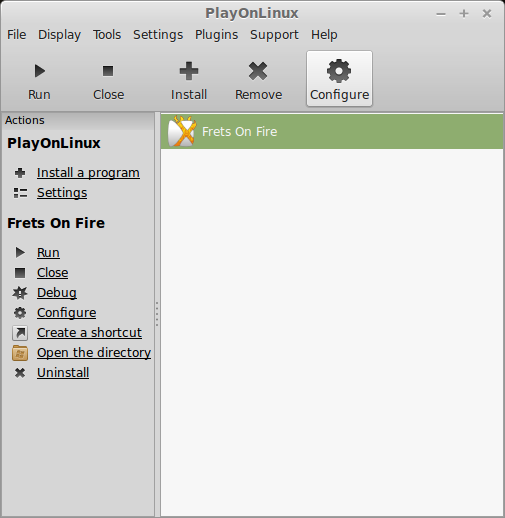Open the Plugins menu

(x=217, y=35)
